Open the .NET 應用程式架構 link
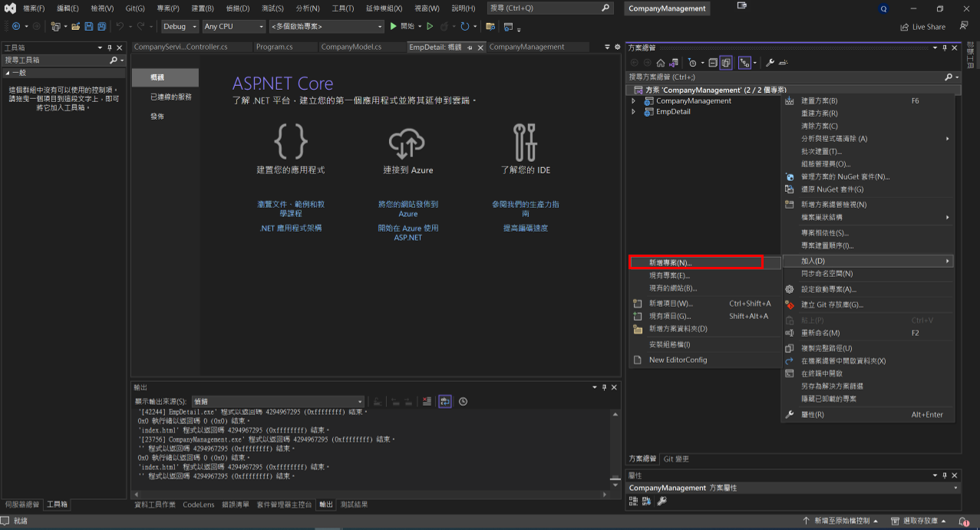 (x=291, y=228)
